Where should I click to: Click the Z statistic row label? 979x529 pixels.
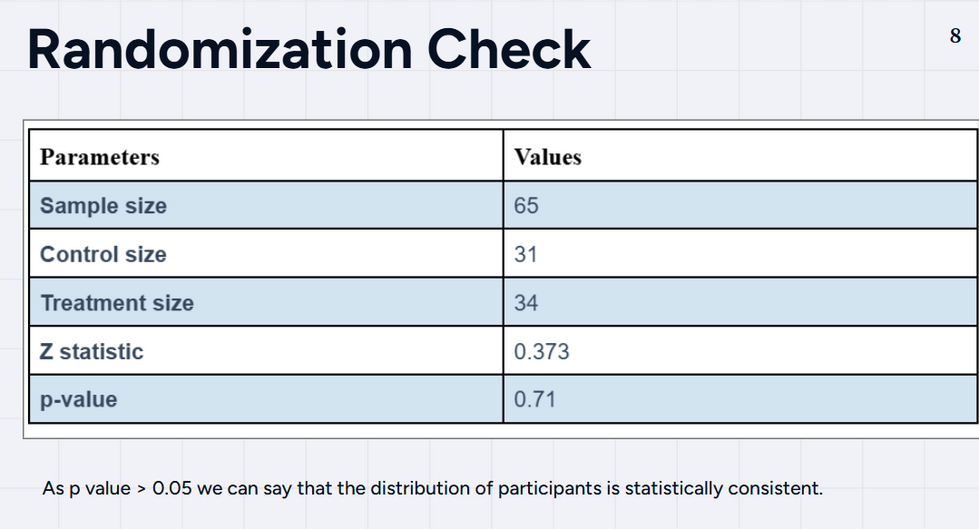(x=92, y=352)
